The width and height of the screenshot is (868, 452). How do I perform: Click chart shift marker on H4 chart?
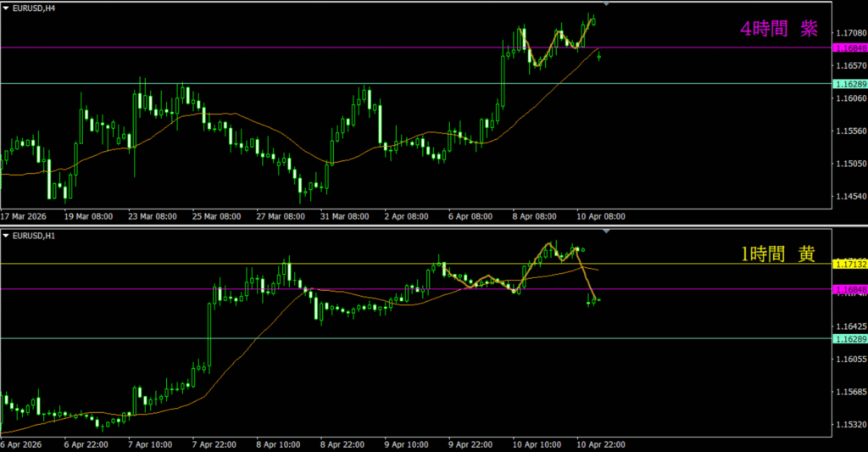606,4
